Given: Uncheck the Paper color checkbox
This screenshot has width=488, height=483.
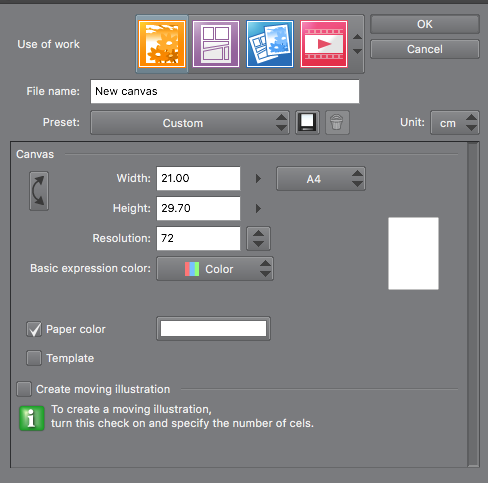Looking at the screenshot, I should click(34, 329).
